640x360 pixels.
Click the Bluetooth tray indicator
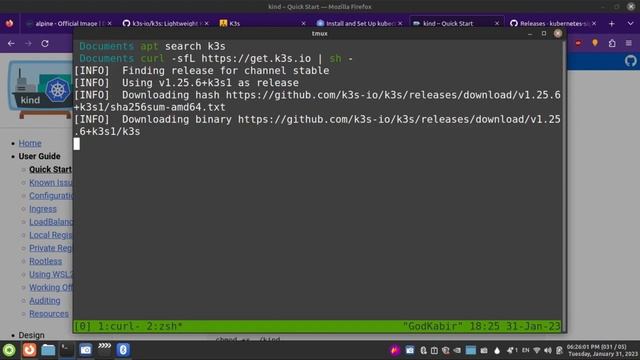click(x=423, y=350)
